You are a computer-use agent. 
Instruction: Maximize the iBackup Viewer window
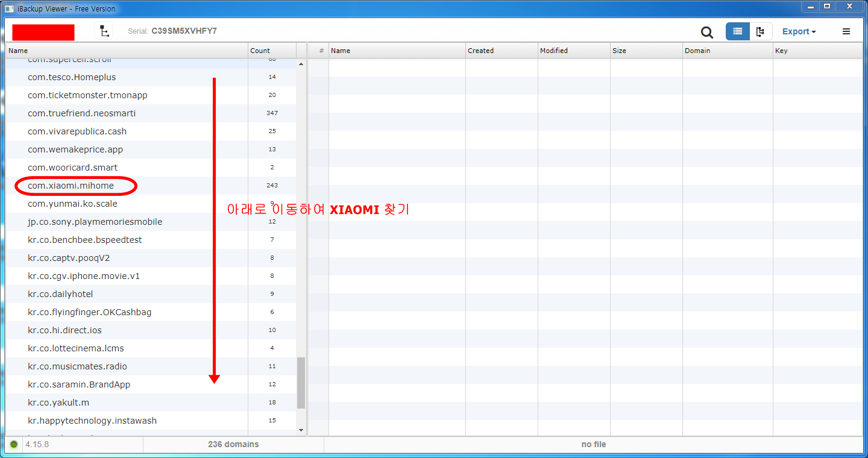pyautogui.click(x=827, y=7)
